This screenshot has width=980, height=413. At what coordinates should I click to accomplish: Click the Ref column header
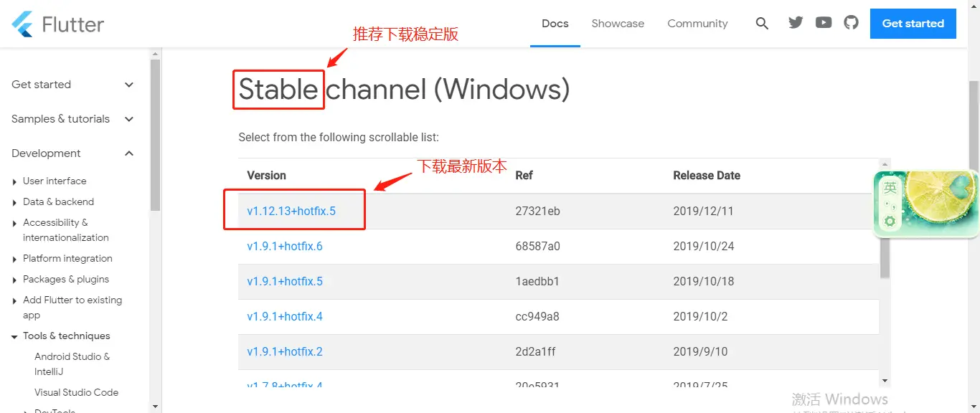pyautogui.click(x=524, y=176)
